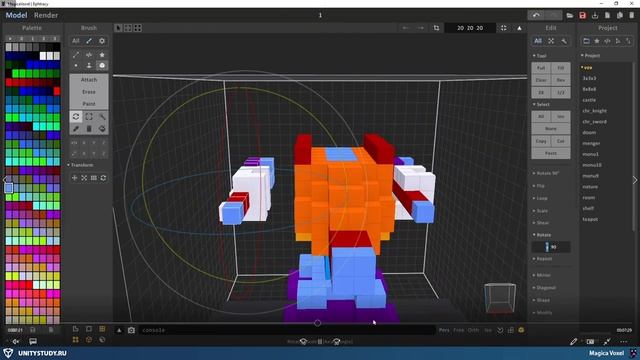
Task: Toggle the Pers camera mode
Action: pos(444,330)
